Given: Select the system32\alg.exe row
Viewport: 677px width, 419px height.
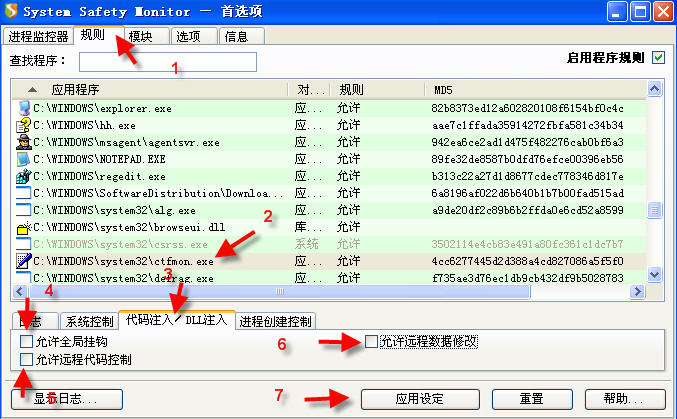Looking at the screenshot, I should point(329,210).
